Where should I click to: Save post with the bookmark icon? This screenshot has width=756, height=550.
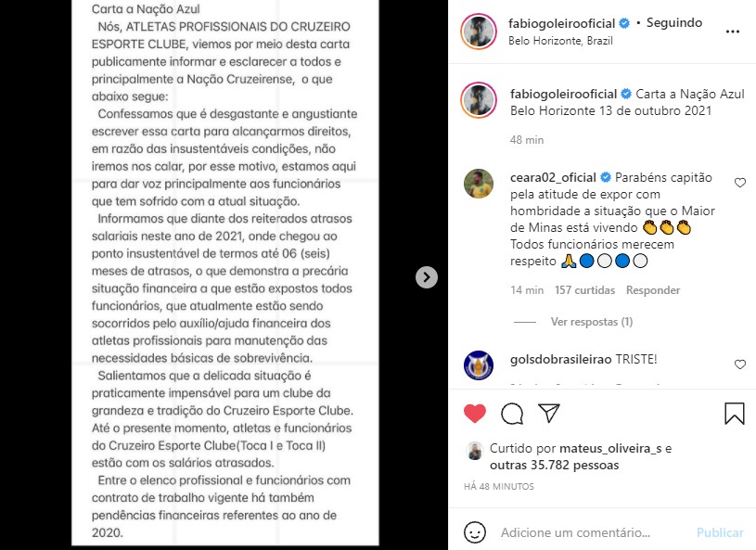pos(735,414)
